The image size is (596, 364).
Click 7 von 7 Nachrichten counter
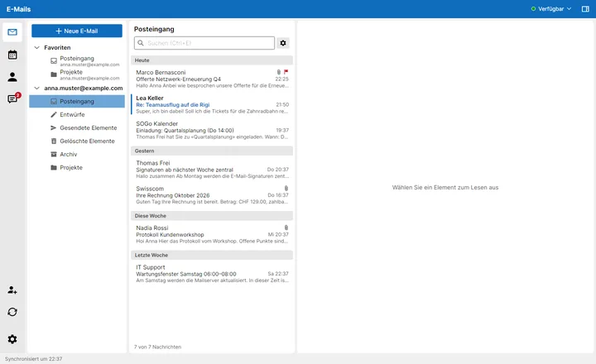157,347
